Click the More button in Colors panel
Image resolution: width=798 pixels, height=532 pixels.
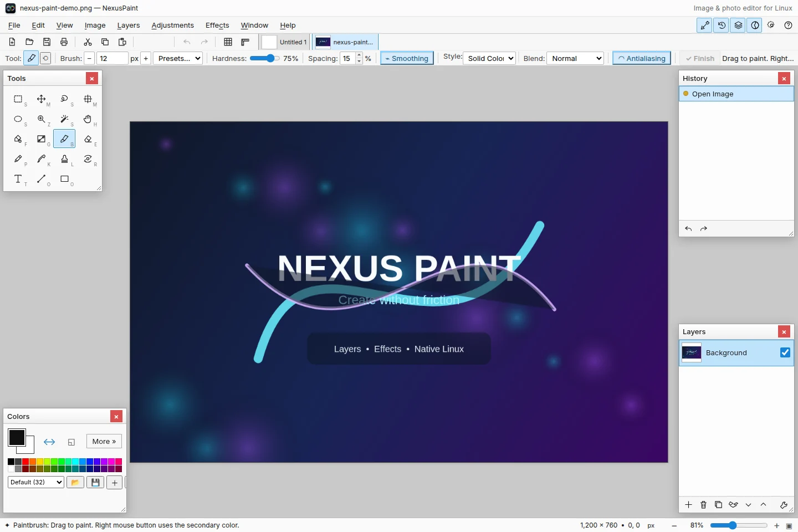104,442
